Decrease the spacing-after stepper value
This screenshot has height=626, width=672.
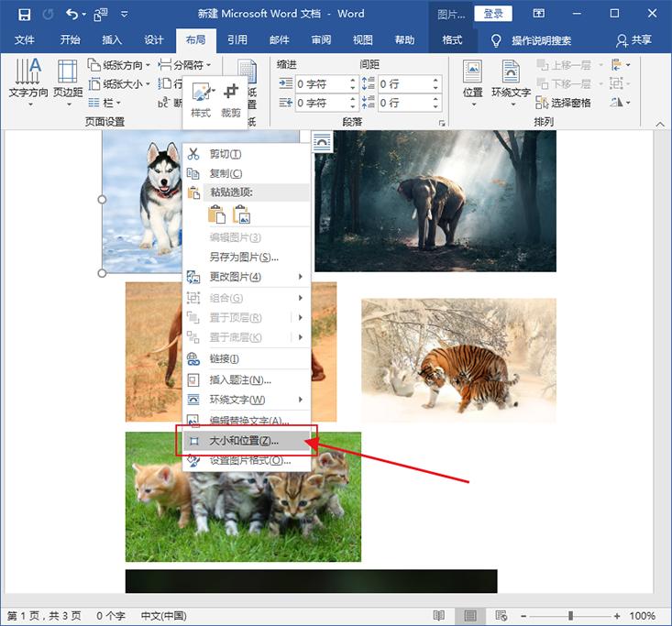[x=435, y=106]
